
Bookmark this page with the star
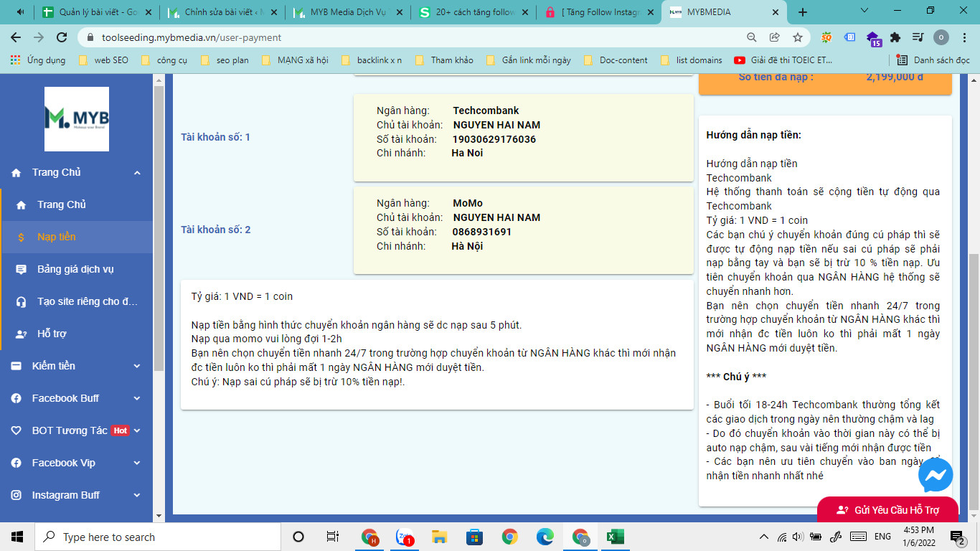click(x=798, y=37)
